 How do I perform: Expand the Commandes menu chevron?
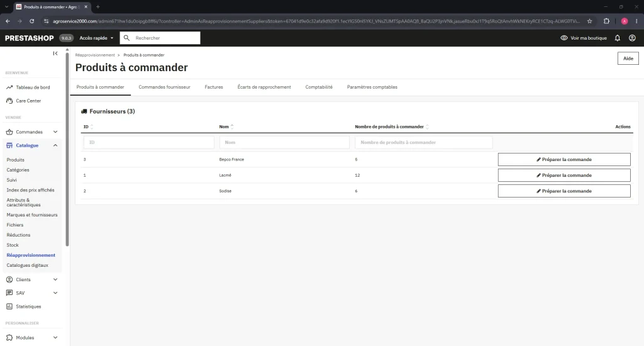pyautogui.click(x=55, y=132)
